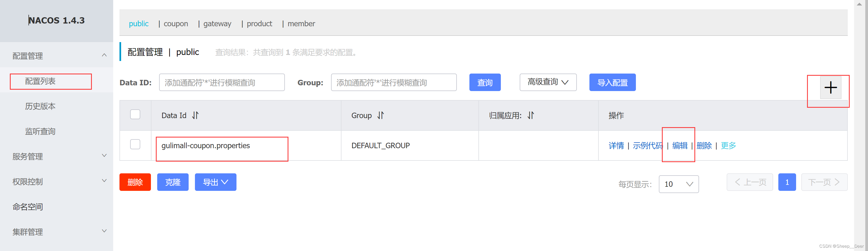Click the 克隆 button
Image resolution: width=868 pixels, height=251 pixels.
[x=173, y=182]
